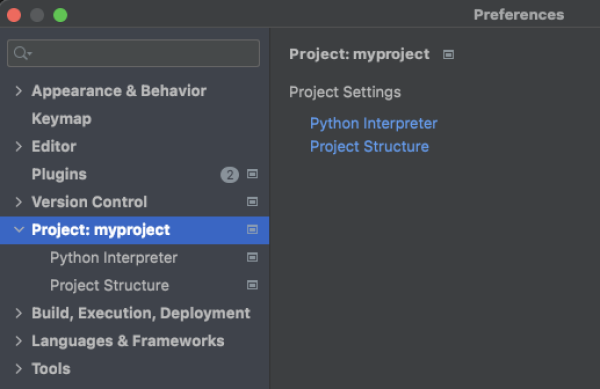Viewport: 600px width, 389px height.
Task: Click the Preferences window title
Action: pyautogui.click(x=518, y=15)
